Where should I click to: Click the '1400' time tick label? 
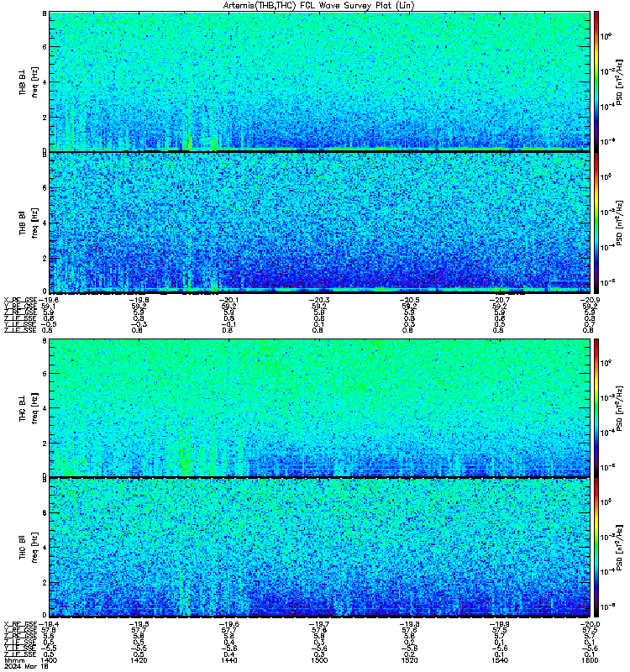tap(48, 660)
